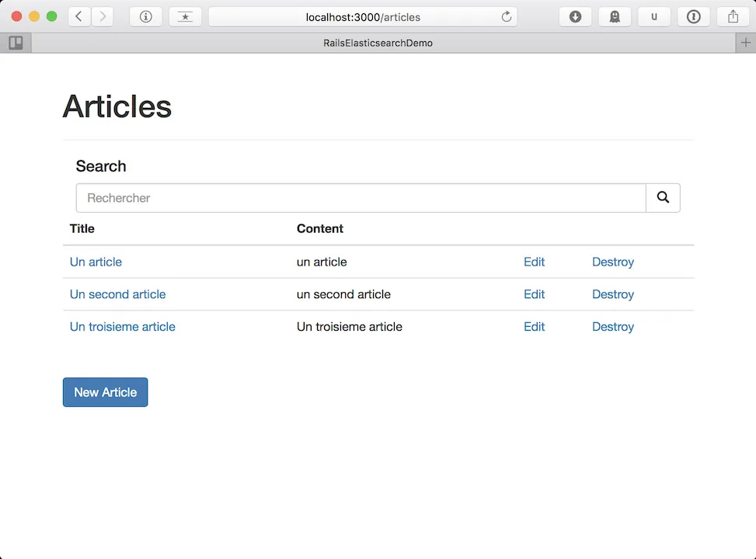Open the 1Password toolbar icon
Screen dimensions: 756x559
click(x=694, y=17)
